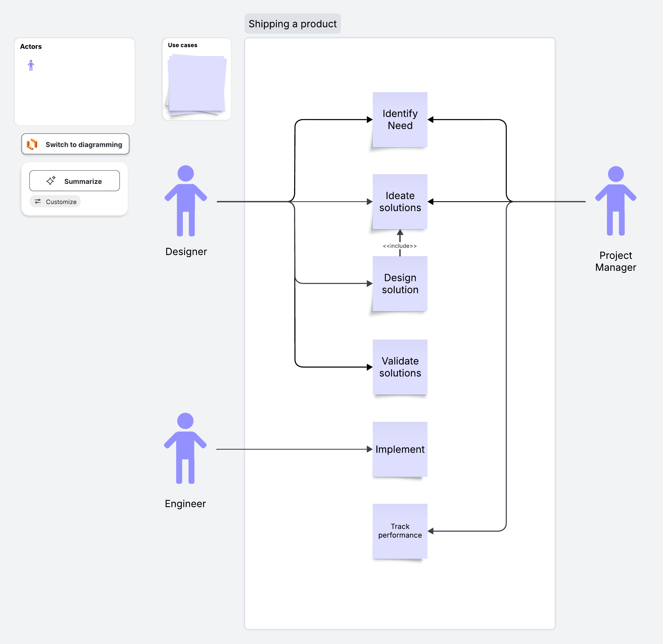This screenshot has height=644, width=663.
Task: Select the Identify Need sticky note
Action: [400, 120]
